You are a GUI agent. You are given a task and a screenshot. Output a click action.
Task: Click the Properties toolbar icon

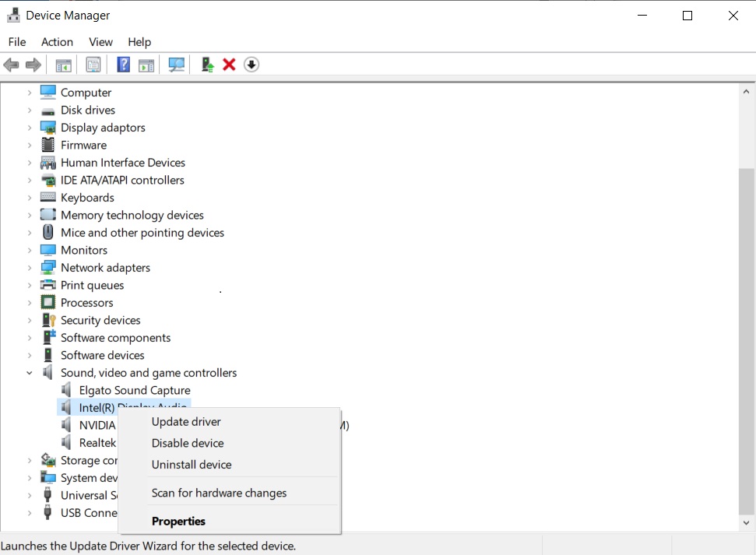pos(93,65)
